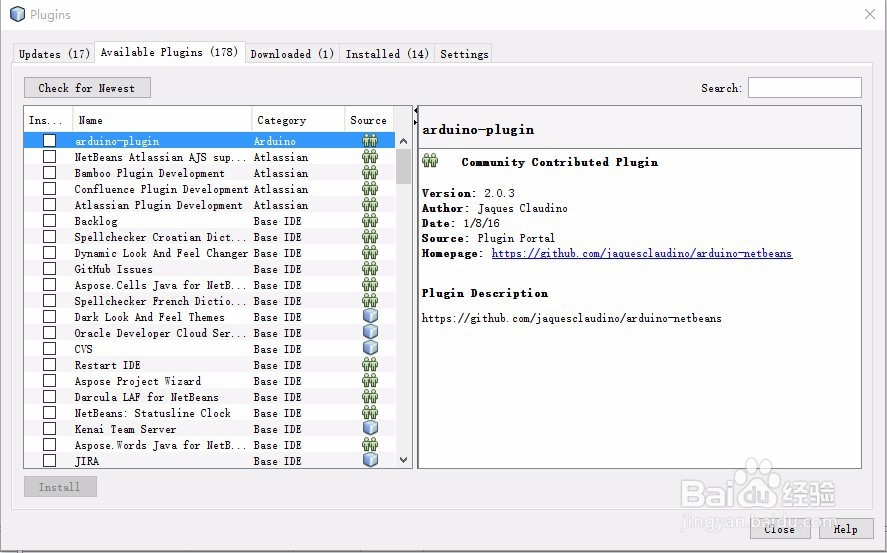Select the Restart IDE checkbox
Screen dimensions: 887x553
pos(50,365)
